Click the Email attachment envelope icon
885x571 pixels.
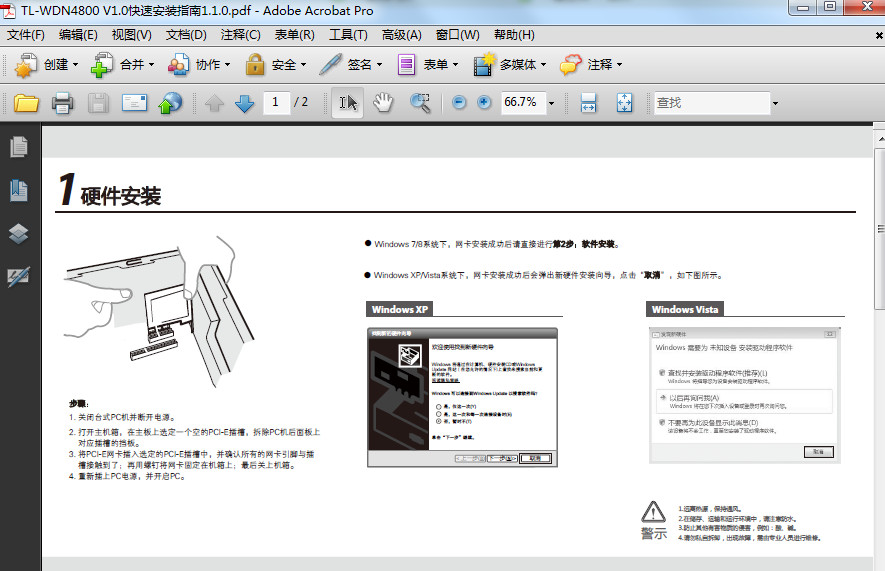point(134,103)
